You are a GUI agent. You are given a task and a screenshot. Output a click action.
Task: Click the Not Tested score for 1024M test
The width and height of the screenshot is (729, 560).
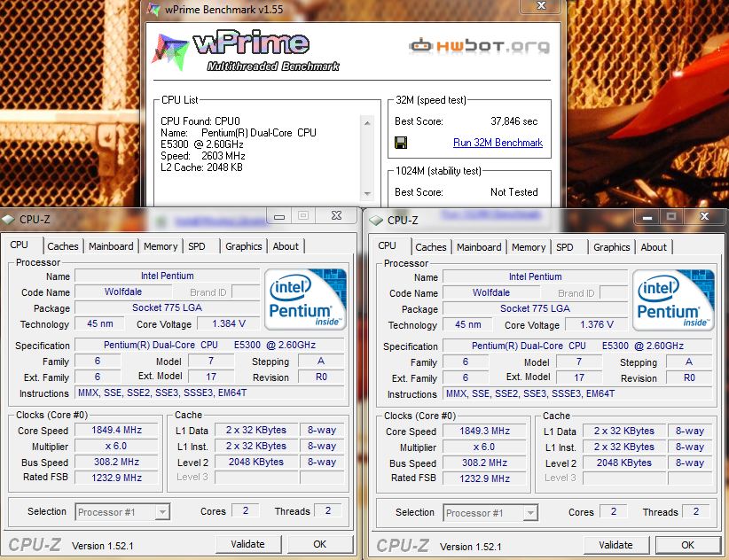point(513,191)
